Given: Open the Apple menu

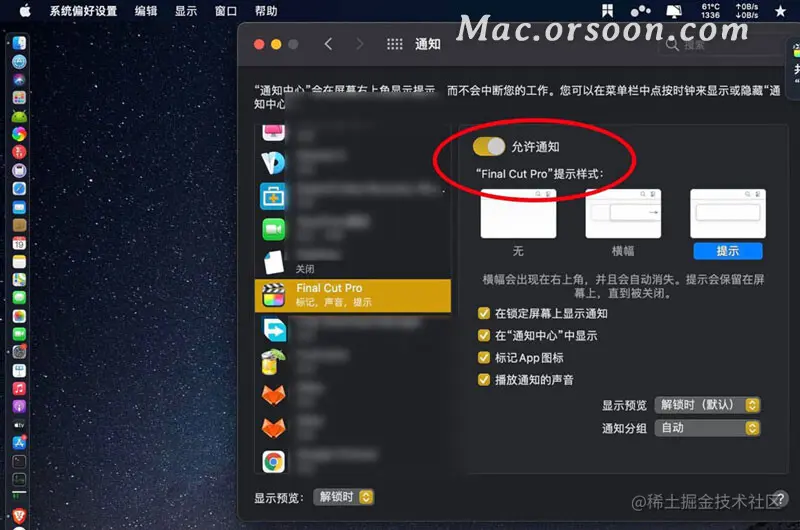Looking at the screenshot, I should 25,11.
